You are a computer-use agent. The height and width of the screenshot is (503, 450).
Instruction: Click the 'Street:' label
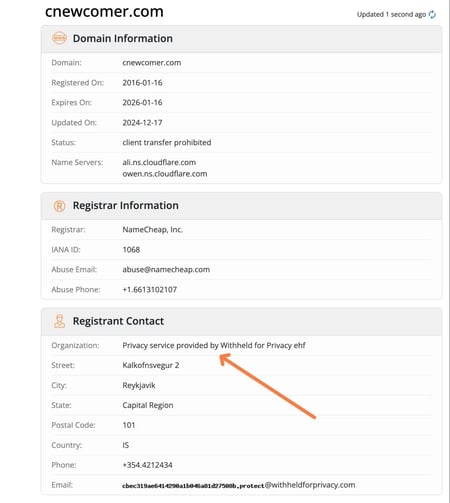[x=63, y=365]
